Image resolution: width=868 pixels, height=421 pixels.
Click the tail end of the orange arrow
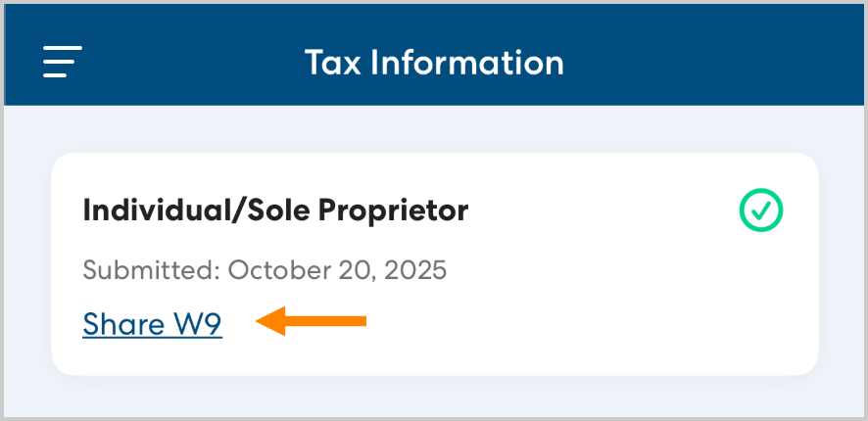coord(361,321)
